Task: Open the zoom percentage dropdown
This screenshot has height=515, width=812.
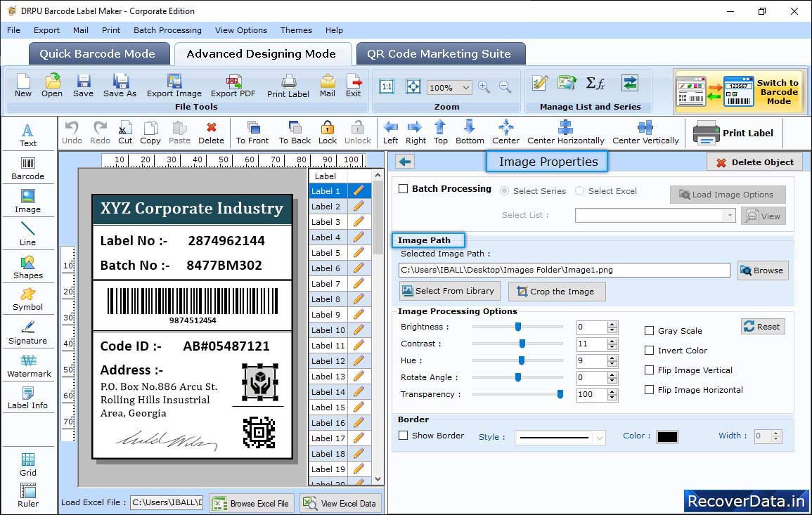Action: (466, 87)
